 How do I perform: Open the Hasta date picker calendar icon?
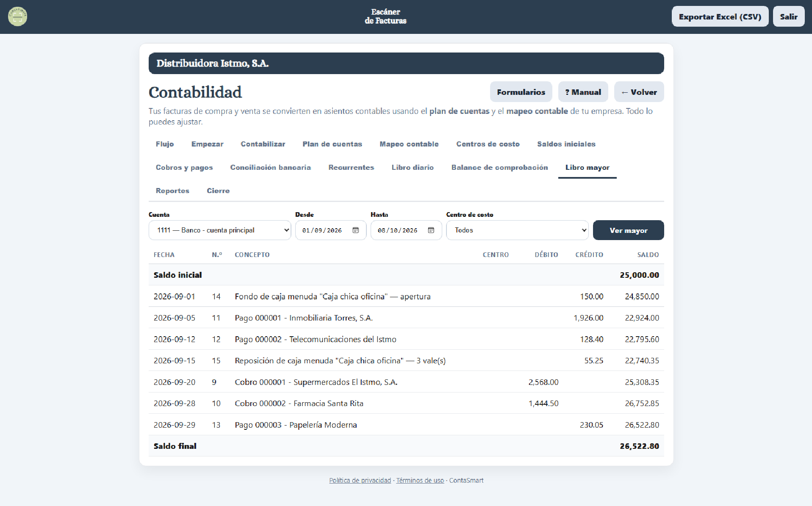[x=431, y=230]
